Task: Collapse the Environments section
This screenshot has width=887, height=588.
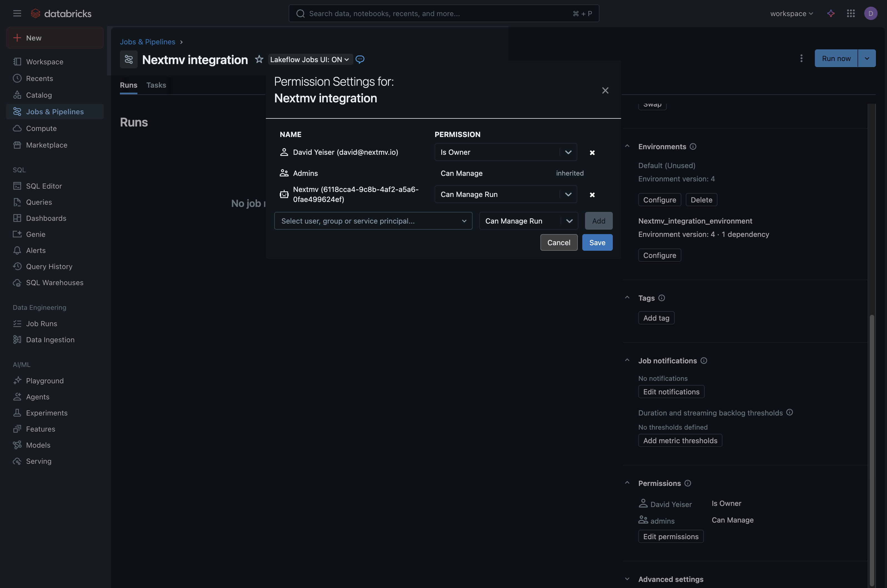Action: pyautogui.click(x=627, y=146)
